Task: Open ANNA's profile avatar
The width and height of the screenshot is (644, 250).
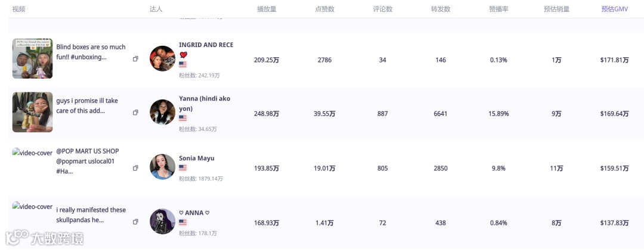Action: click(162, 221)
